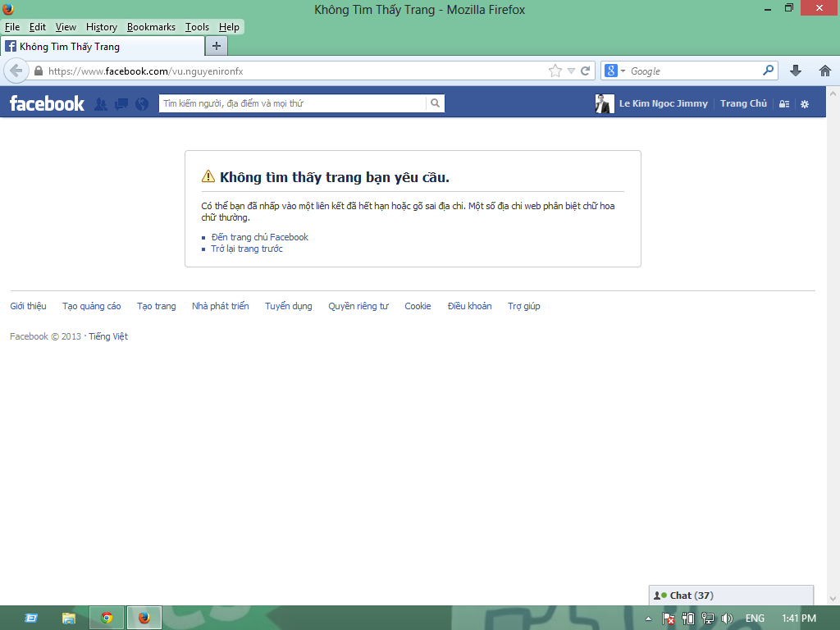Open Cookie footer link
840x630 pixels.
pos(418,306)
